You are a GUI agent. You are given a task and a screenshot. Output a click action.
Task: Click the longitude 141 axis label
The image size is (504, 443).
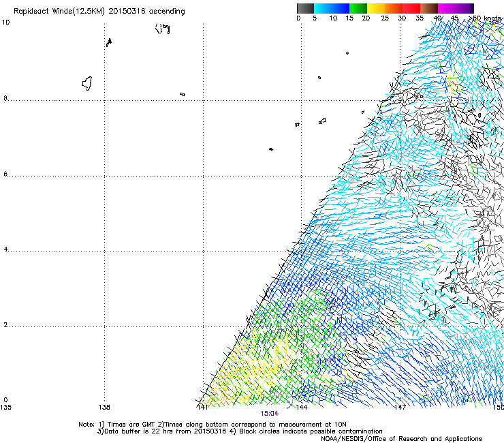point(202,408)
